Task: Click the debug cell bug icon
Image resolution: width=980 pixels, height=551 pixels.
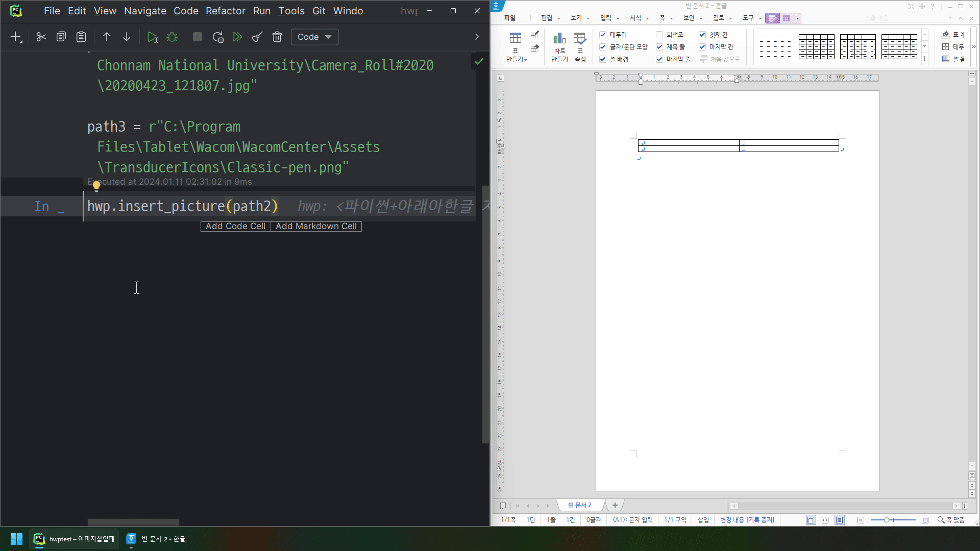Action: click(x=172, y=37)
